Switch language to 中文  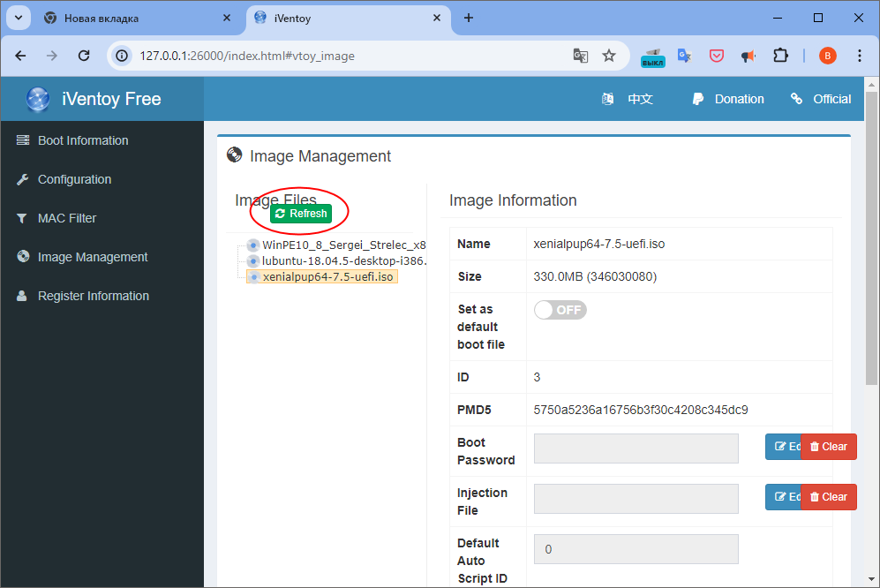click(x=640, y=99)
